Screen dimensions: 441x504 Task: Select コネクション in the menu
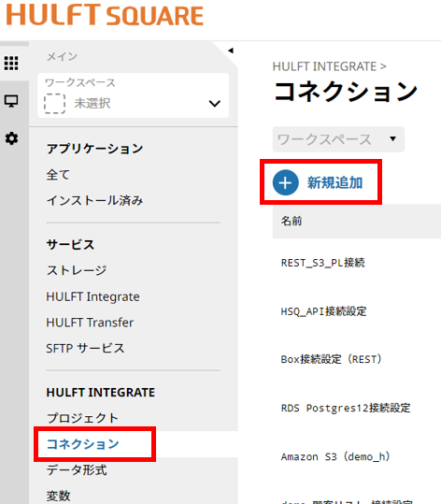click(x=83, y=444)
